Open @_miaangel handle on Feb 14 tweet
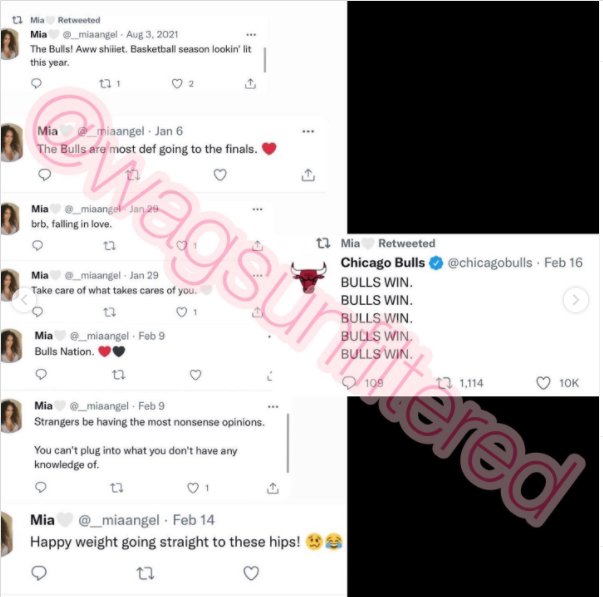 [x=119, y=520]
